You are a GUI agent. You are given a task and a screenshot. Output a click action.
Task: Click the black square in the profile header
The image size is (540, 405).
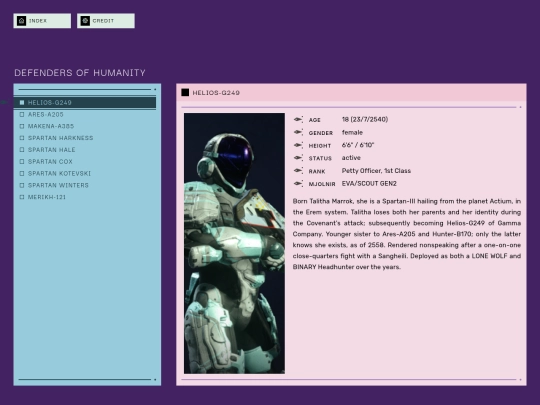click(185, 92)
